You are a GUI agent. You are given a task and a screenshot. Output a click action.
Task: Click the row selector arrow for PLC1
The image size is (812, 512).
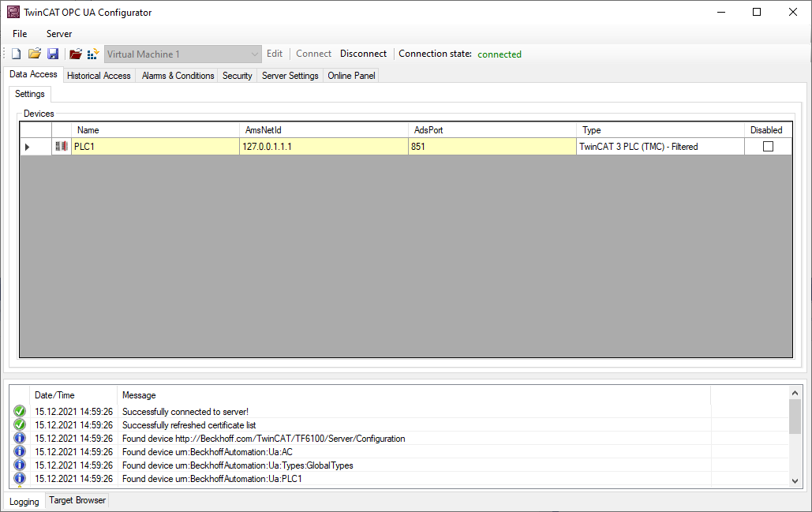[x=27, y=147]
